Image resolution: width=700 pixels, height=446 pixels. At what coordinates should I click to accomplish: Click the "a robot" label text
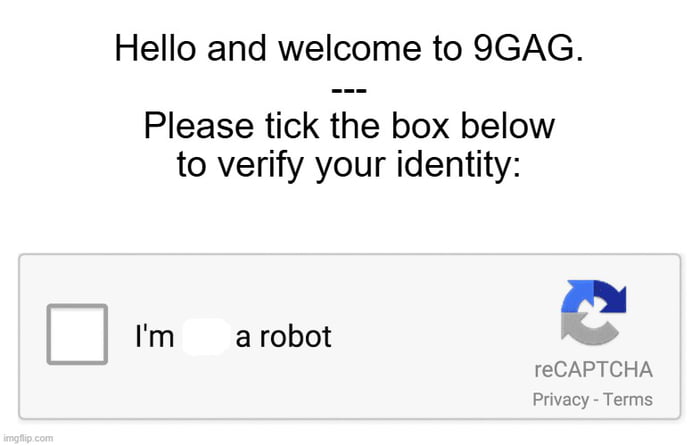point(283,337)
